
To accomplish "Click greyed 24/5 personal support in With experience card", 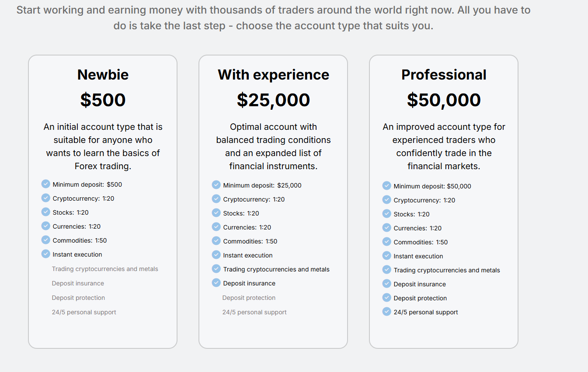I will (x=254, y=312).
